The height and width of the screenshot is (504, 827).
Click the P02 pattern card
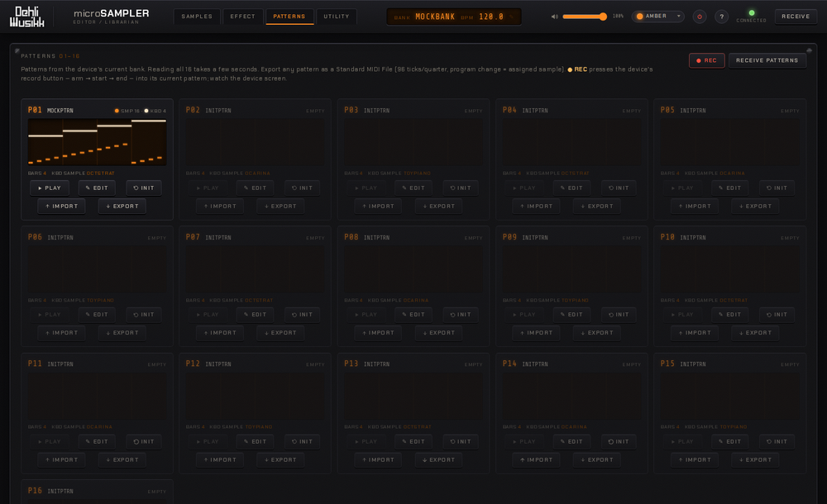pyautogui.click(x=255, y=159)
